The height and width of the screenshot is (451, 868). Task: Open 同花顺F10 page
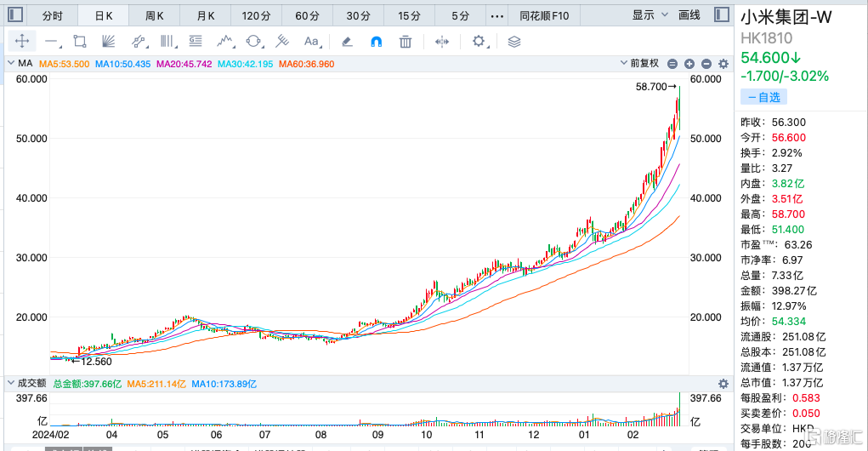coord(544,15)
